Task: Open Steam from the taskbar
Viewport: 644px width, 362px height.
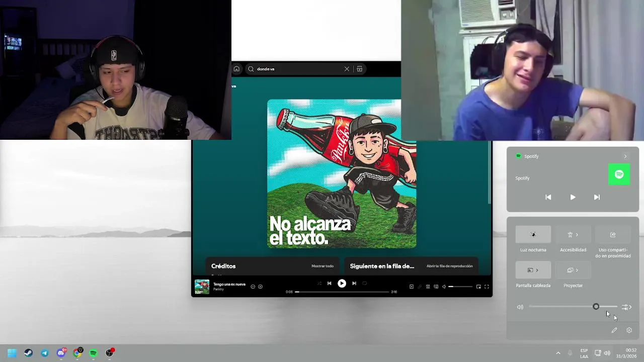Action: pyautogui.click(x=28, y=353)
